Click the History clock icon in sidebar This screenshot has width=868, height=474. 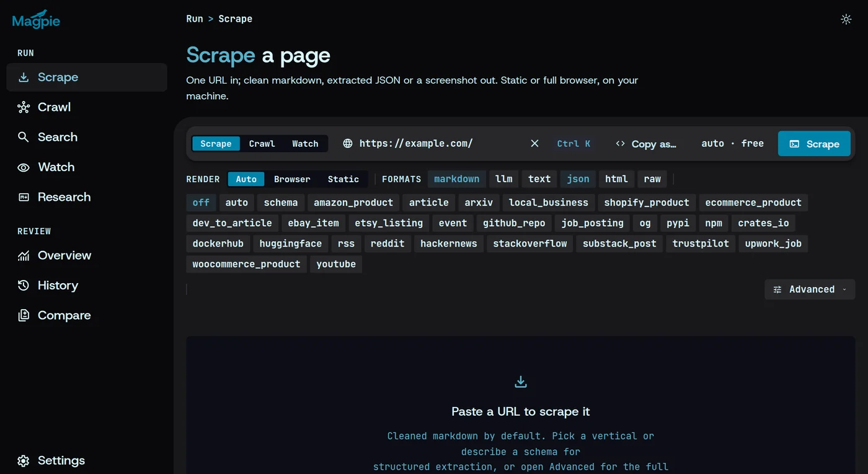pyautogui.click(x=24, y=286)
